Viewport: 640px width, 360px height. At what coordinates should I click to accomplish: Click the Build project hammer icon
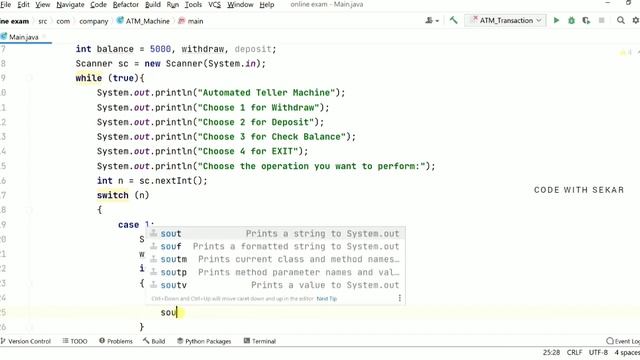pos(453,20)
